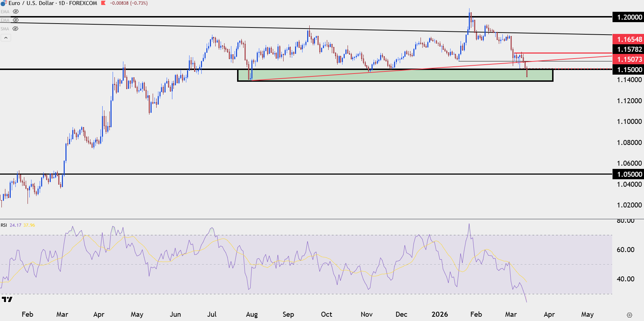
Task: Click the first EMA indicator label
Action: click(5, 11)
